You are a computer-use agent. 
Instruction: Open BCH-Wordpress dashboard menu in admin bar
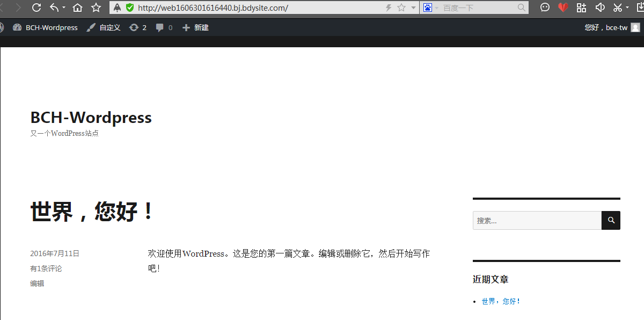pyautogui.click(x=45, y=27)
